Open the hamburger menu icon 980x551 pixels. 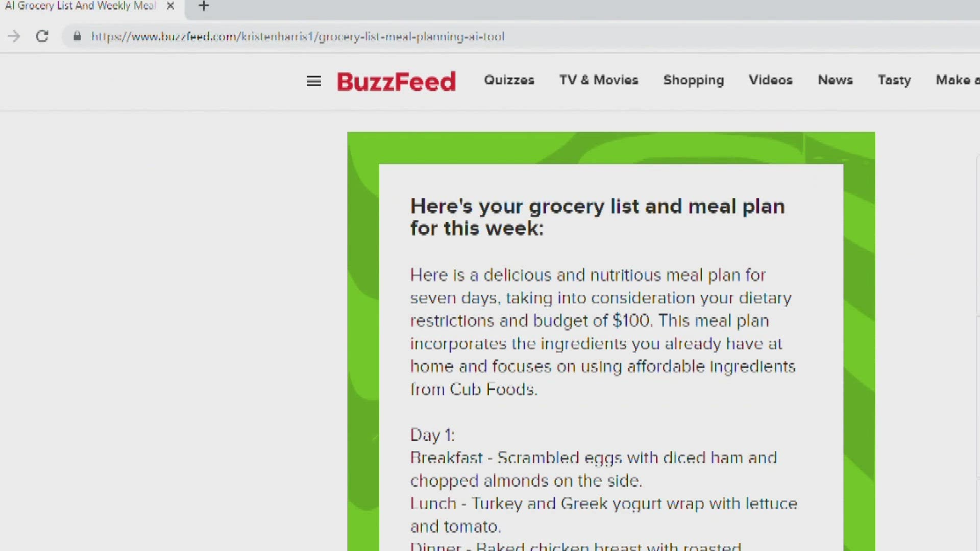coord(314,80)
